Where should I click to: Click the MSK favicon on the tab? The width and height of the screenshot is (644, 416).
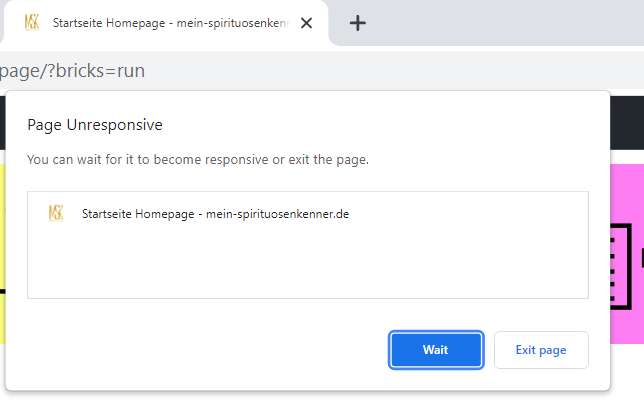click(32, 23)
